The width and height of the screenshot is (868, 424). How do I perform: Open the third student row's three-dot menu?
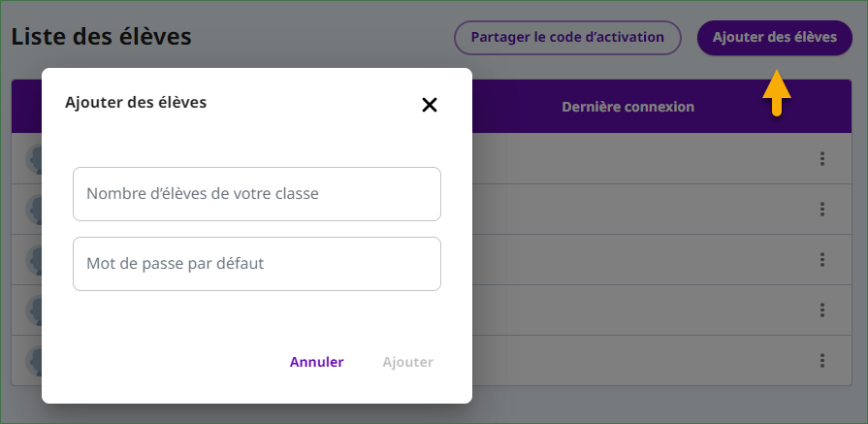point(822,260)
